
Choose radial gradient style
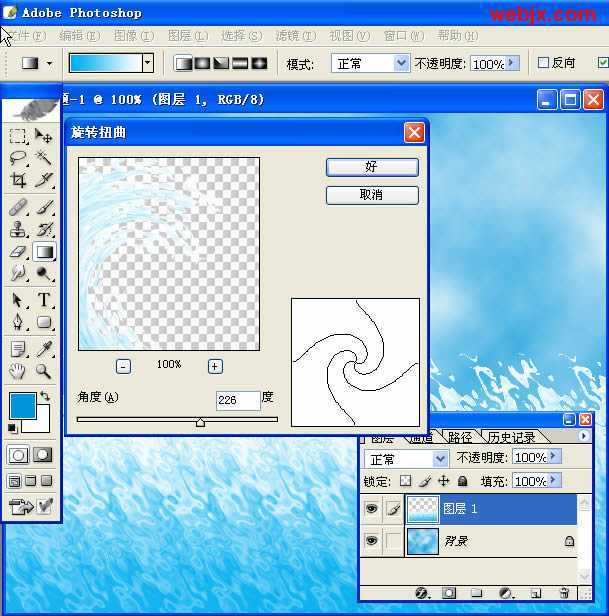[x=202, y=63]
